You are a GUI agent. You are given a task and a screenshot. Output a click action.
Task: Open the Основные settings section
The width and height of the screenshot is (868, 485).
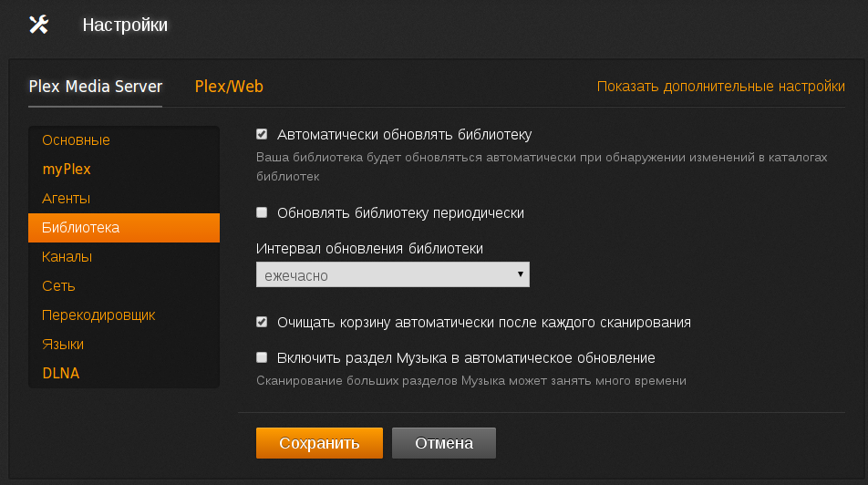[76, 140]
